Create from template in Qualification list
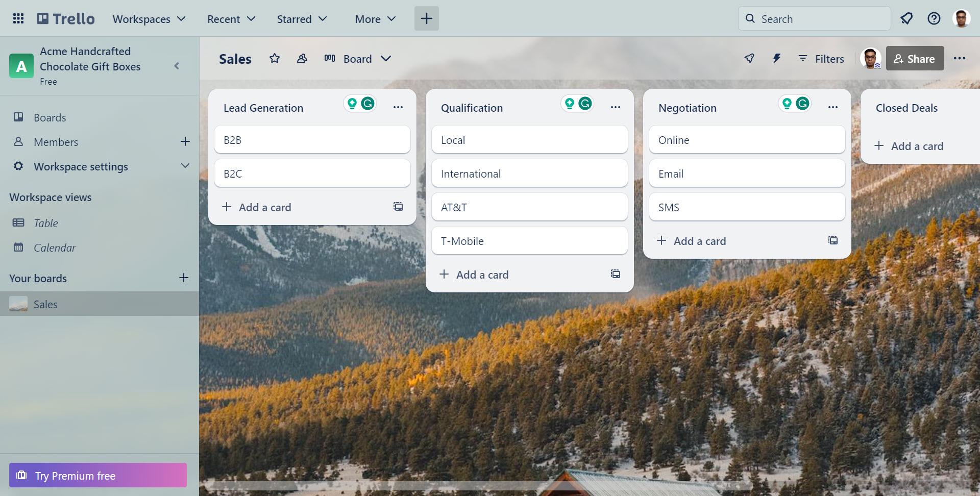This screenshot has height=496, width=980. coord(616,274)
